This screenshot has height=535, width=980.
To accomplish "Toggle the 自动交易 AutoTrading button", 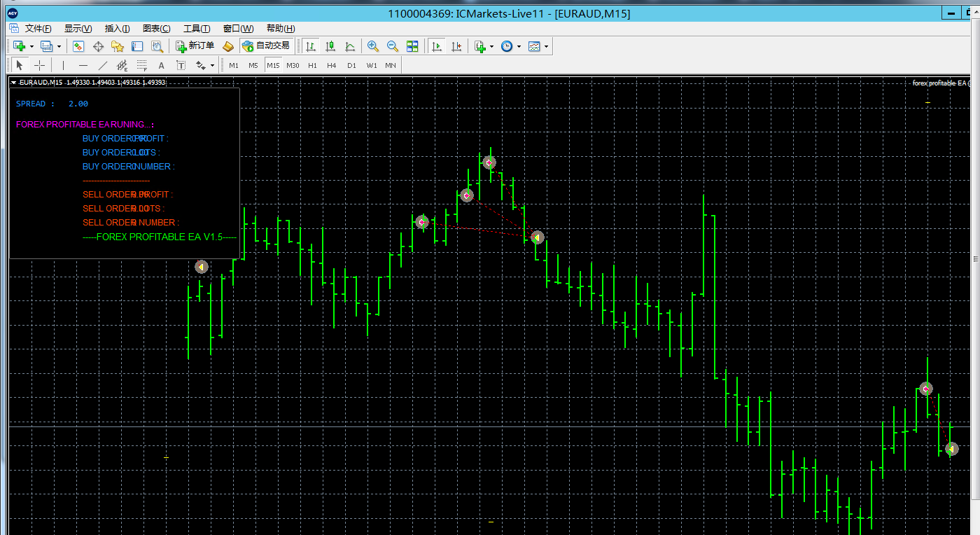I will [x=265, y=46].
